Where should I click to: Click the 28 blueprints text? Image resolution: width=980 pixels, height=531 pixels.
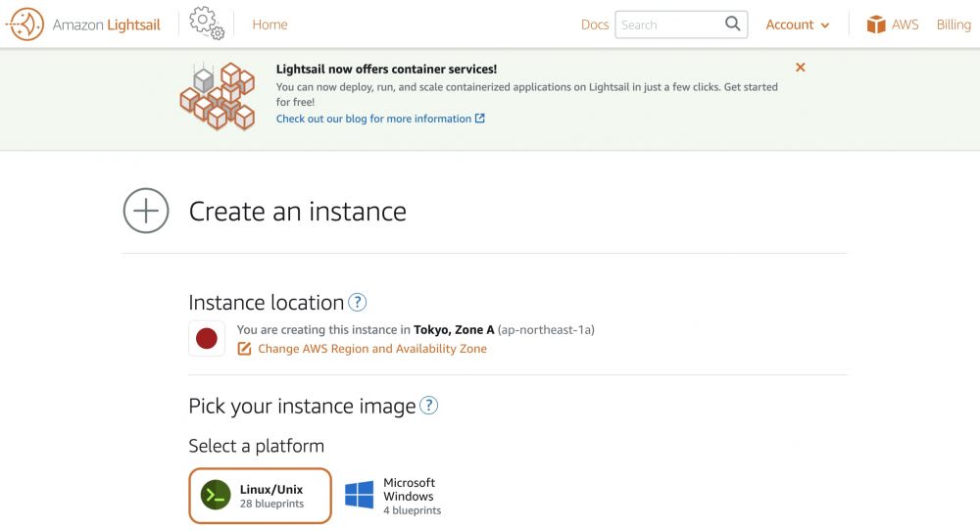click(271, 504)
